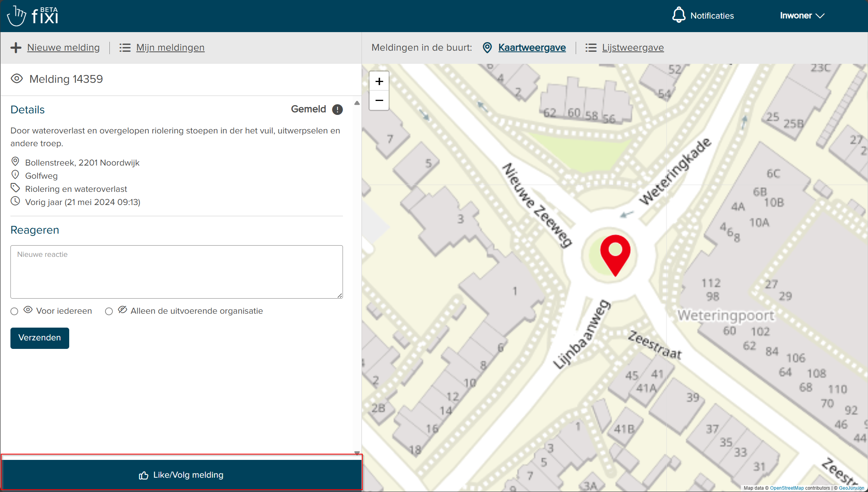Image resolution: width=868 pixels, height=492 pixels.
Task: Switch to Lijstweergave list view
Action: tap(633, 48)
